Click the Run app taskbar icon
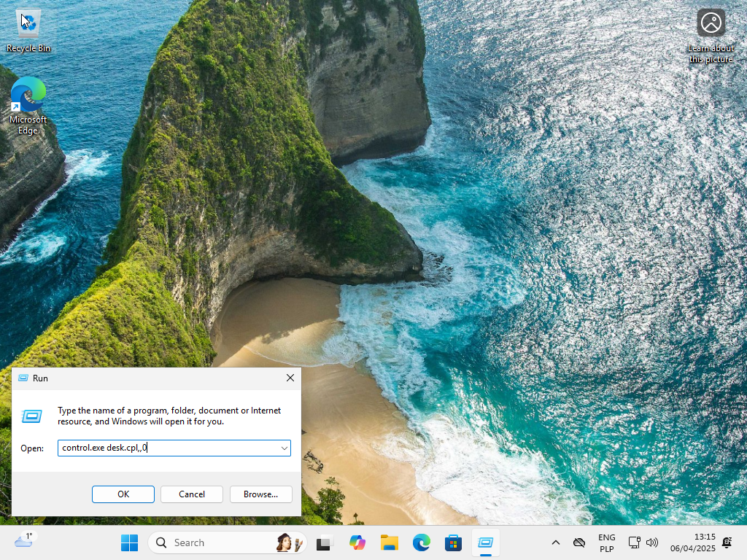747x560 pixels. [x=485, y=542]
